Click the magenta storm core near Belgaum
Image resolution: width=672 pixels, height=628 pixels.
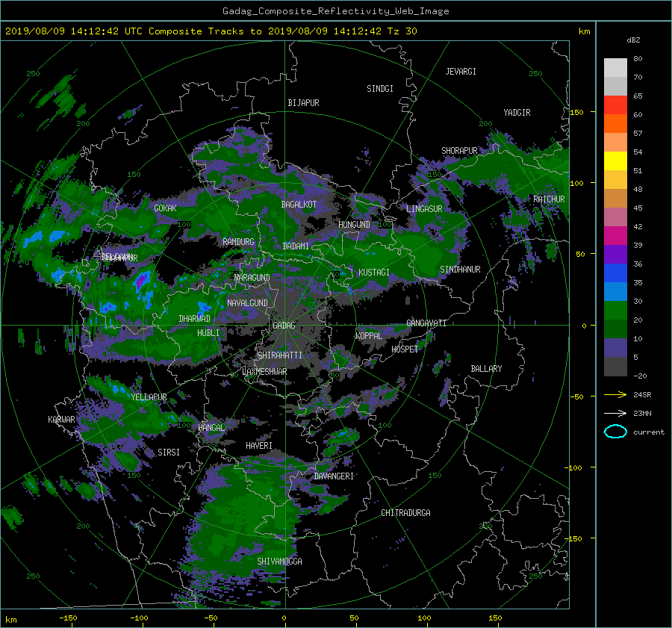(141, 280)
